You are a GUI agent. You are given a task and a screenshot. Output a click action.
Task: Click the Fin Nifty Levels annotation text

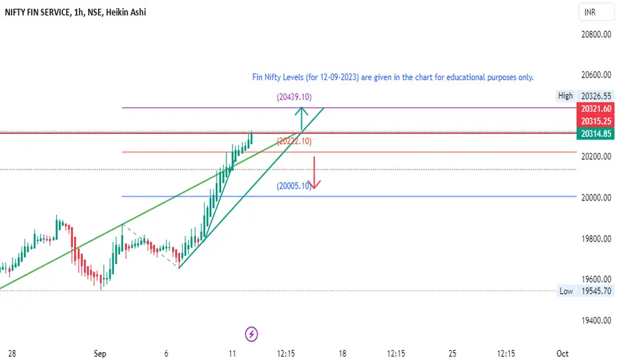coord(393,77)
